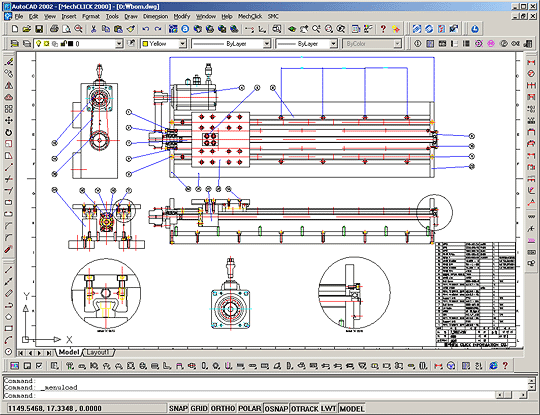Toggle layer 0 lock padlock icon
This screenshot has height=415, width=540.
63,43
